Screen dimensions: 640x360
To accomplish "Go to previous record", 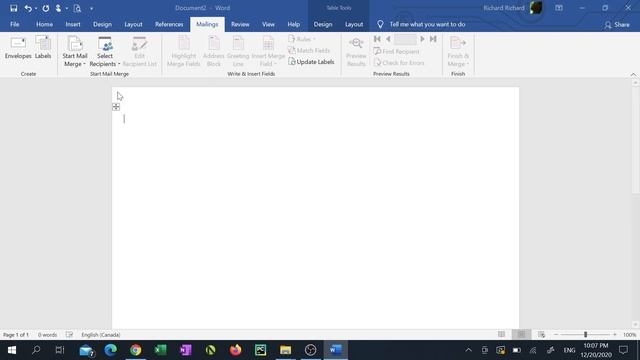I will pyautogui.click(x=388, y=39).
